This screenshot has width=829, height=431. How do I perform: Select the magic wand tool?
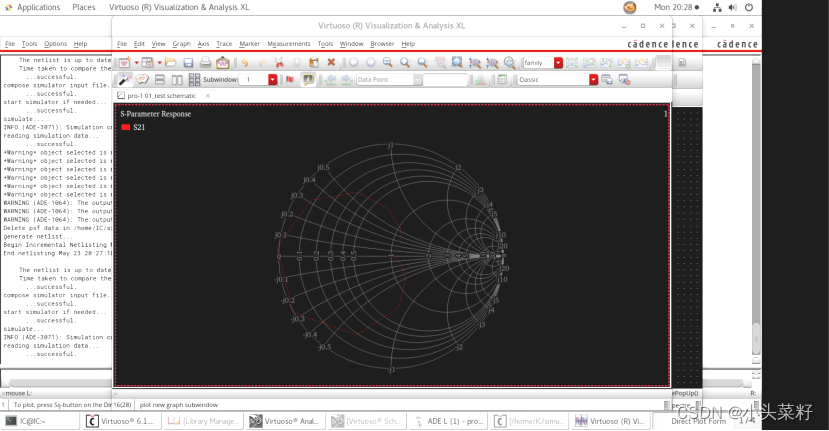[x=125, y=79]
